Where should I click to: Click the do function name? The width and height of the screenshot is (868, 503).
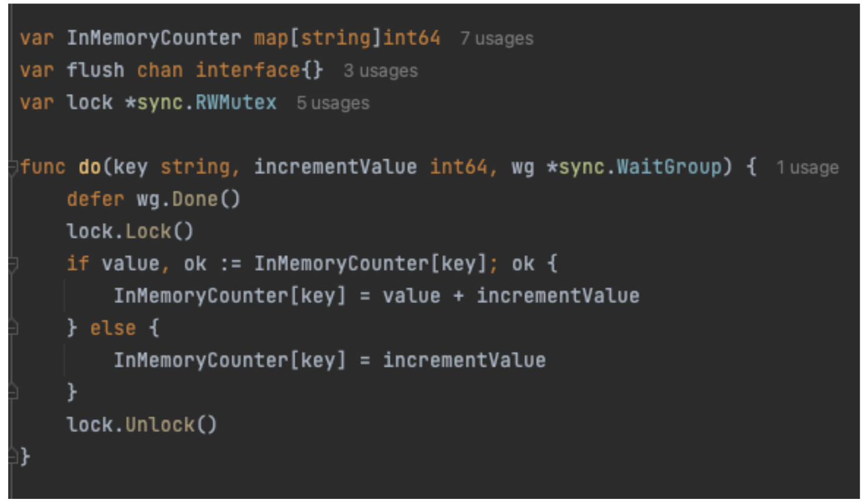click(x=90, y=167)
